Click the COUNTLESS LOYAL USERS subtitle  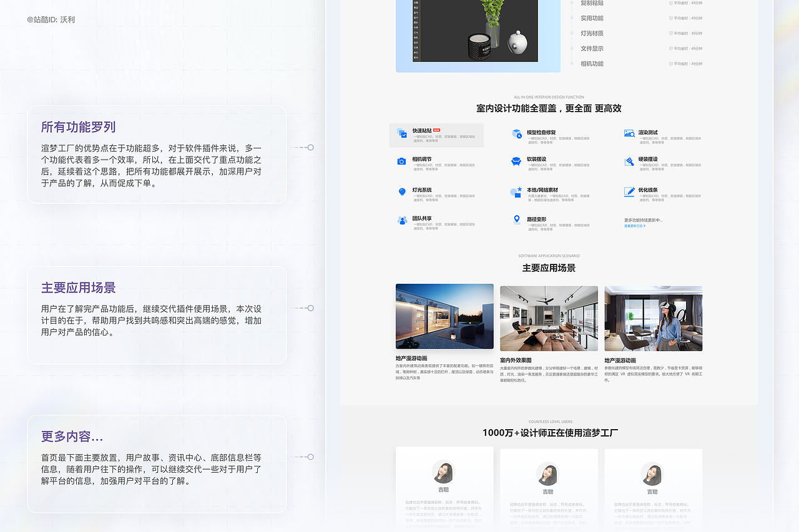(550, 422)
